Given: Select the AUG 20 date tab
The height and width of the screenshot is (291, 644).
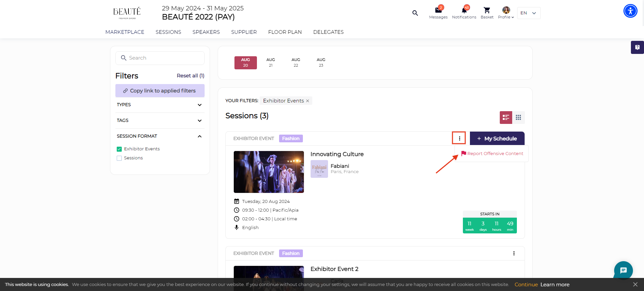Looking at the screenshot, I should 246,63.
